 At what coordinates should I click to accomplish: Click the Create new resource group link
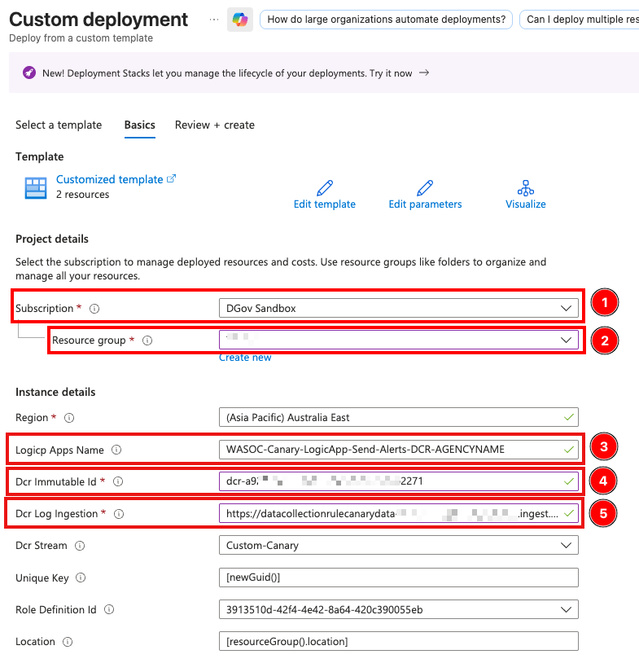point(245,357)
